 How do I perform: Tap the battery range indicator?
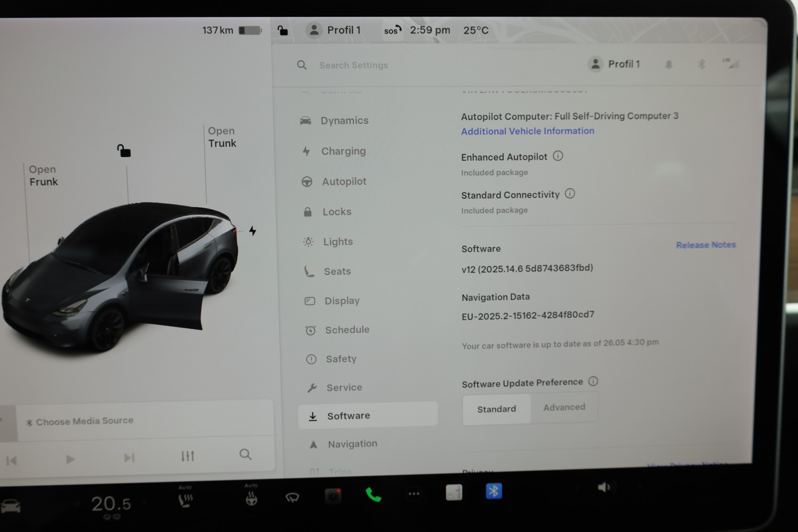[x=232, y=30]
